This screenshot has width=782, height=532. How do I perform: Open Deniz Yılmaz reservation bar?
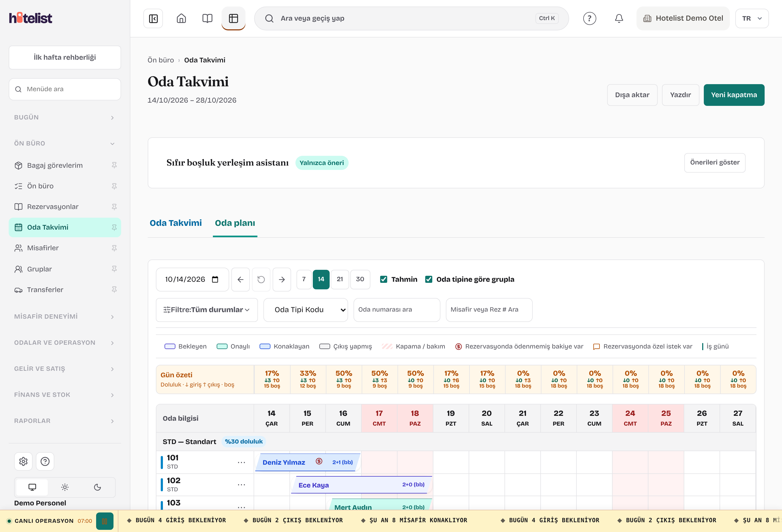[308, 463]
